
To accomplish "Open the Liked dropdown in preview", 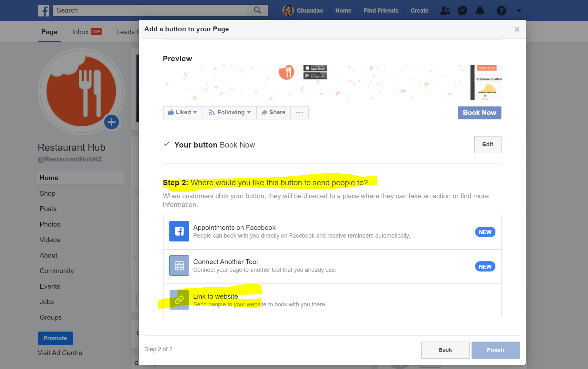I will 183,112.
